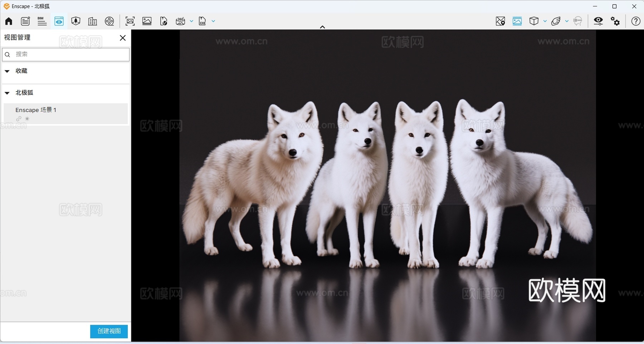The height and width of the screenshot is (344, 644).
Task: Select the 收藏 section label
Action: click(21, 71)
